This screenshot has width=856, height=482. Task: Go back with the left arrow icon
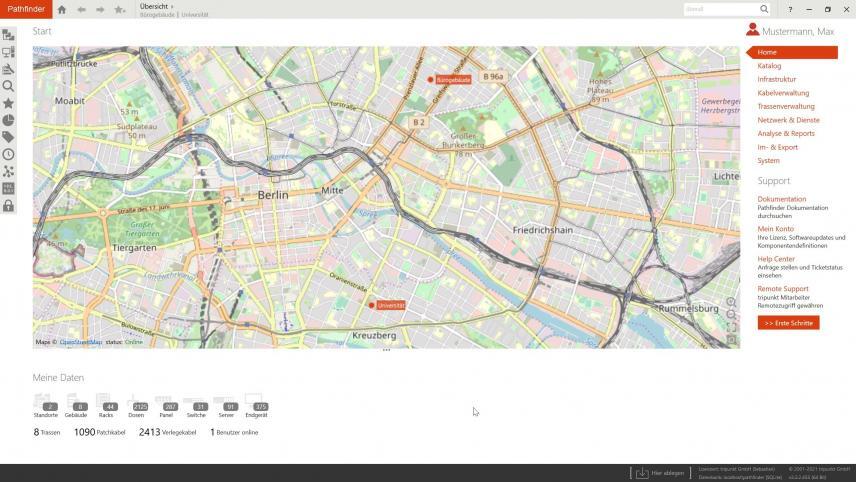[81, 10]
